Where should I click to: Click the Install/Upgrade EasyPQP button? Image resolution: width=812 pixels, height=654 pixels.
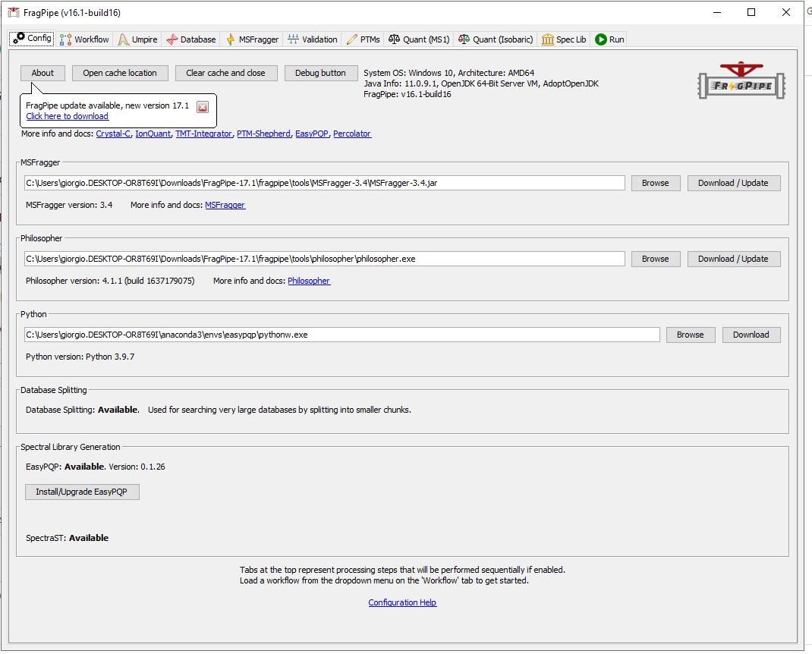tap(82, 492)
